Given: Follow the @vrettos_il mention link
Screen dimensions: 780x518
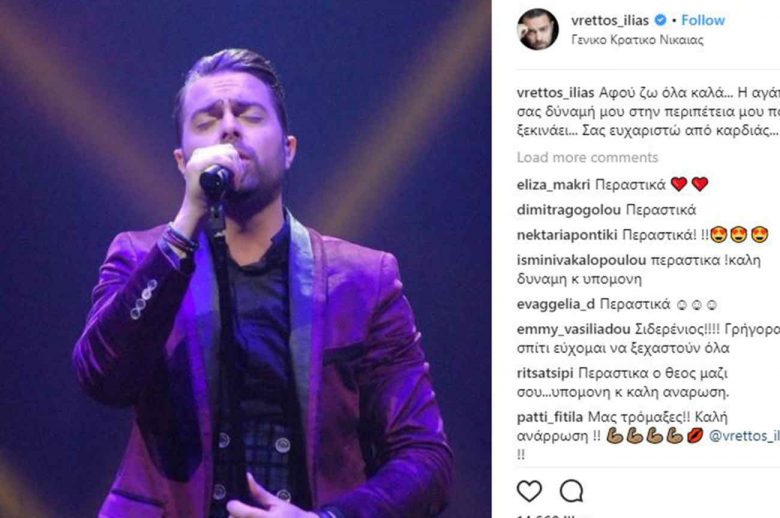Looking at the screenshot, I should click(x=744, y=436).
